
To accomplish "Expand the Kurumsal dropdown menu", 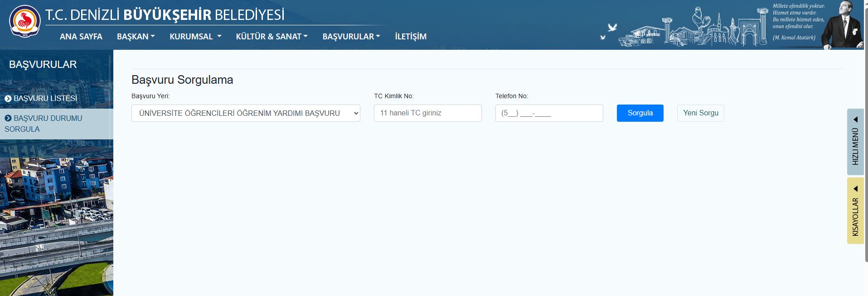I will click(195, 37).
